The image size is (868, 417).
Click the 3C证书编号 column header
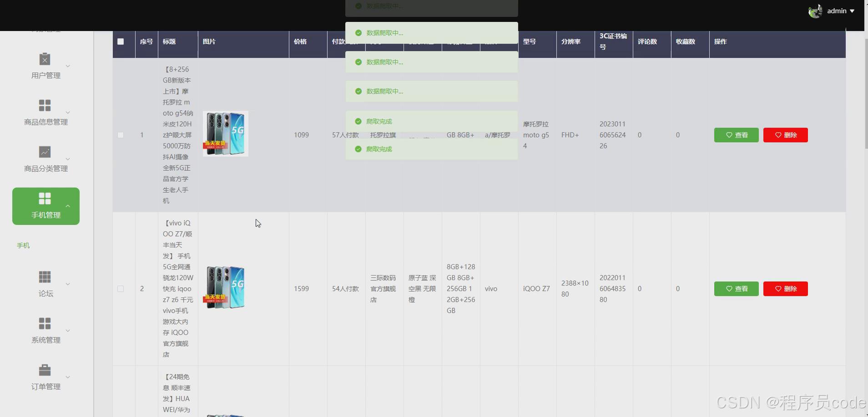(x=613, y=41)
